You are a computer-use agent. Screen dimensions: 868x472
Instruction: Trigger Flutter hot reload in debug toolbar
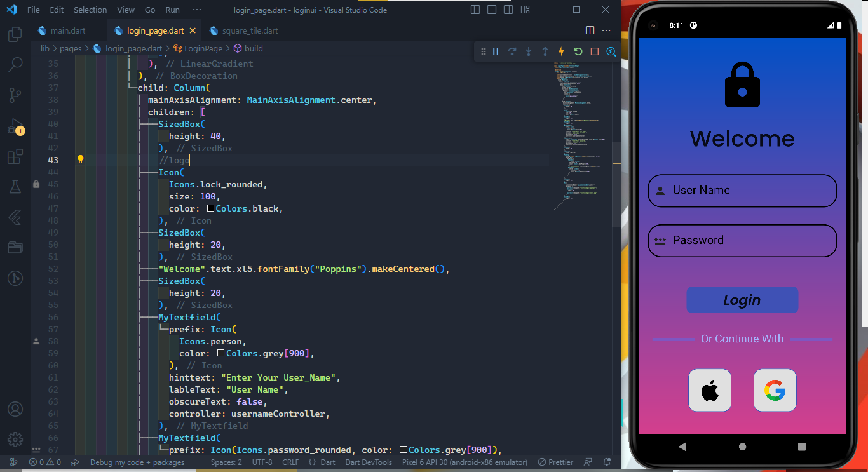pos(561,51)
